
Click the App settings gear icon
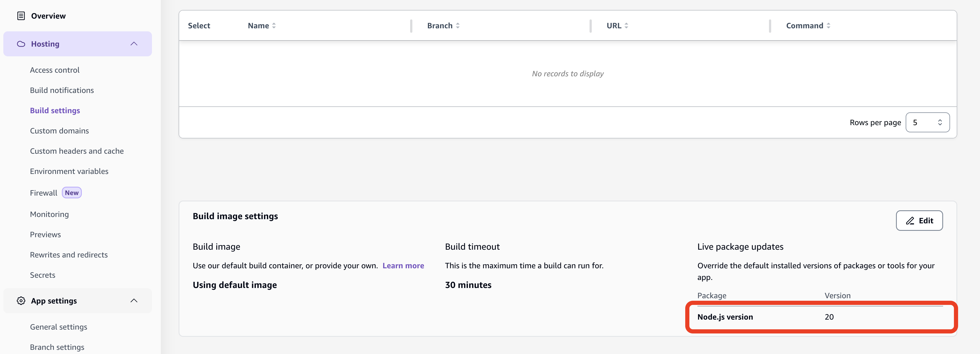[x=21, y=301]
